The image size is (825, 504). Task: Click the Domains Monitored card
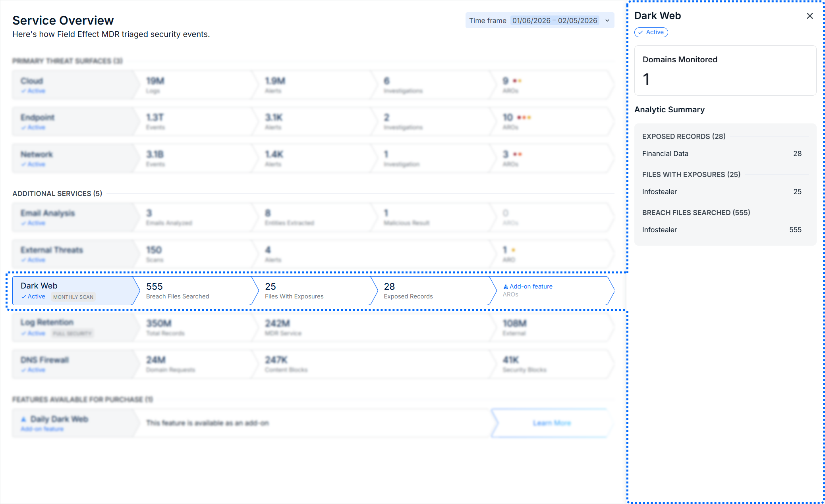(725, 70)
